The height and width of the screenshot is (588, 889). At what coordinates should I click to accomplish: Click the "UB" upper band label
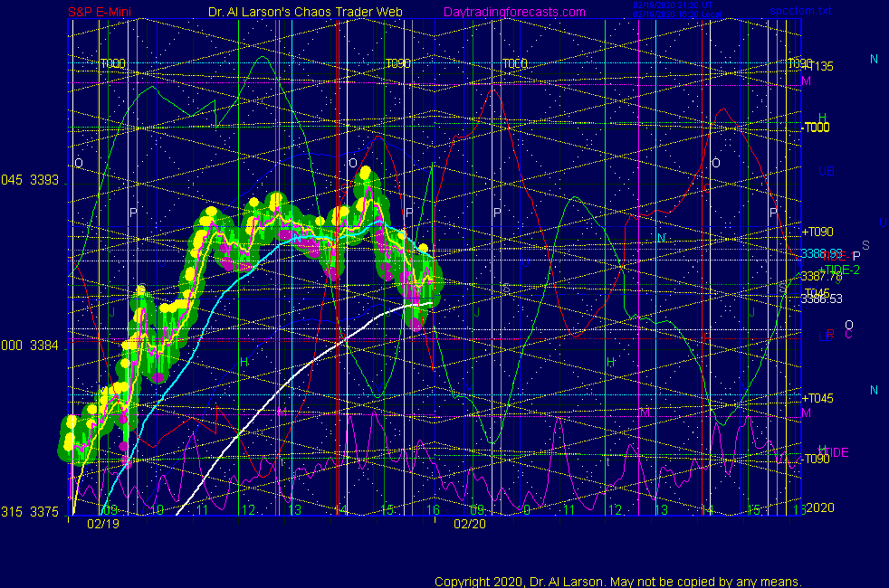click(826, 171)
